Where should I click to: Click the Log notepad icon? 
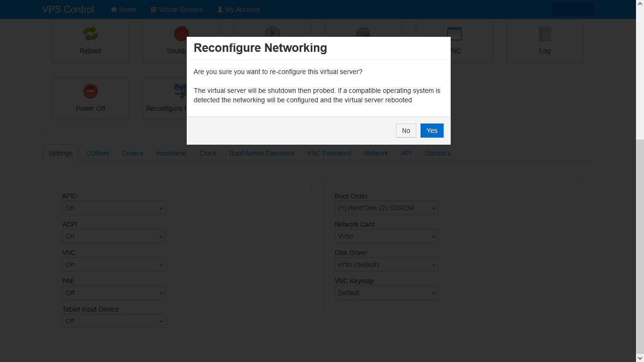(545, 33)
